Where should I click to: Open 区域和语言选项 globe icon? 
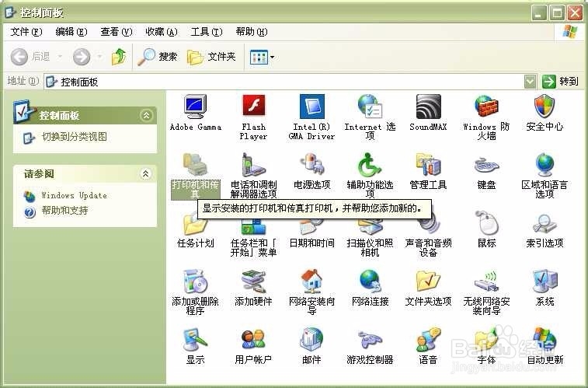point(545,165)
